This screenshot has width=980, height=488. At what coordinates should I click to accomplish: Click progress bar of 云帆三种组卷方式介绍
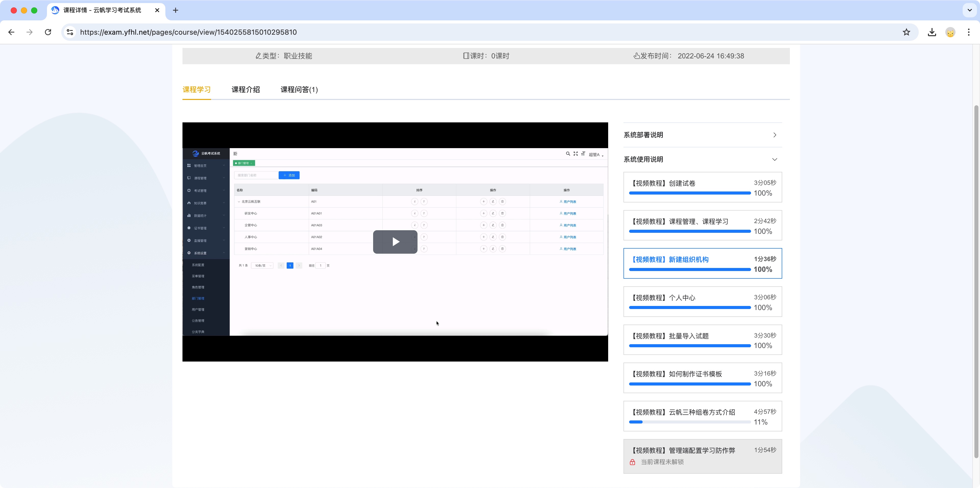click(x=690, y=422)
